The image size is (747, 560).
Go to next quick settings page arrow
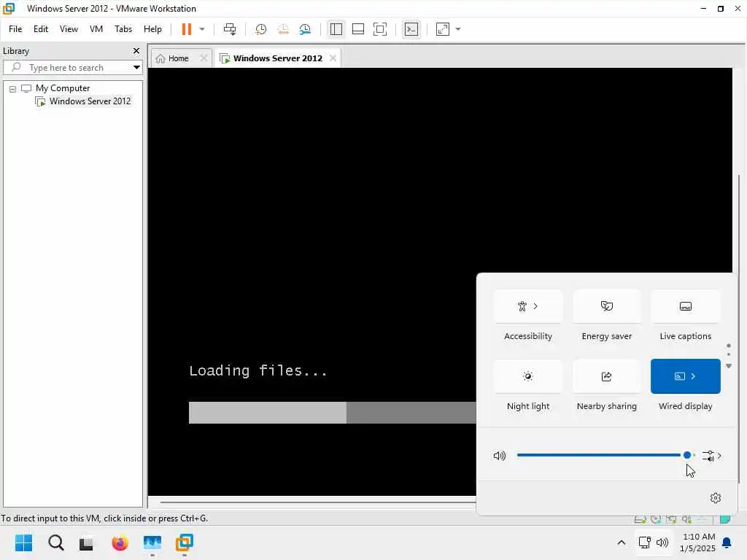[729, 366]
